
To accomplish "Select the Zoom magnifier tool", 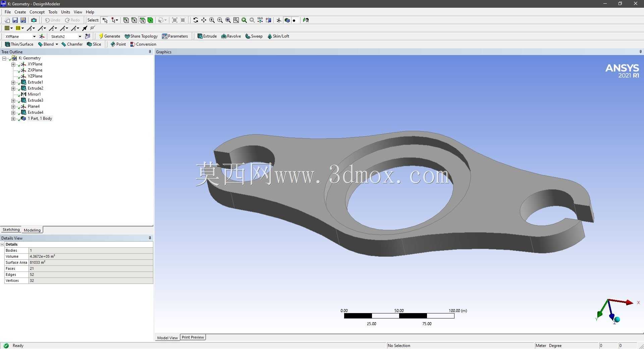I will (x=212, y=20).
